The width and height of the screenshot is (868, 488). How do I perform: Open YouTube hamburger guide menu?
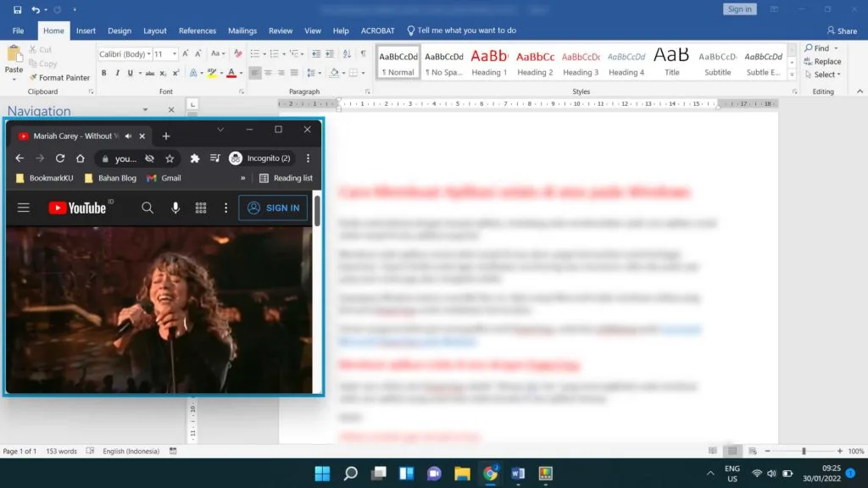click(x=23, y=208)
